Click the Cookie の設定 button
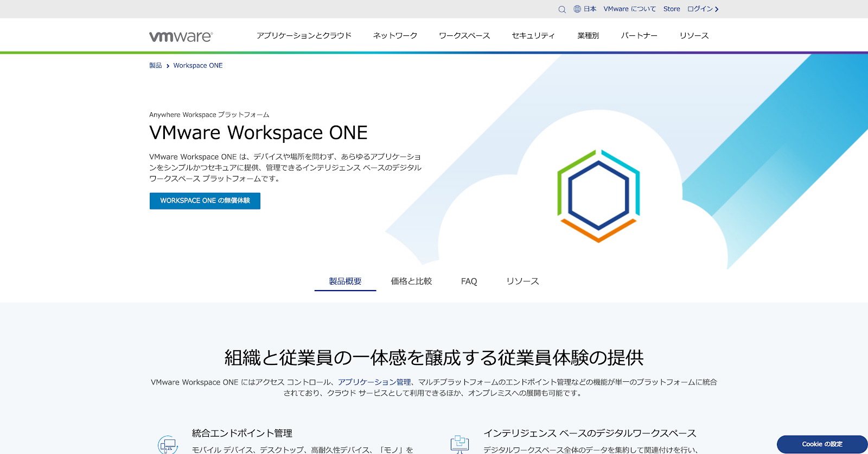 coord(822,444)
